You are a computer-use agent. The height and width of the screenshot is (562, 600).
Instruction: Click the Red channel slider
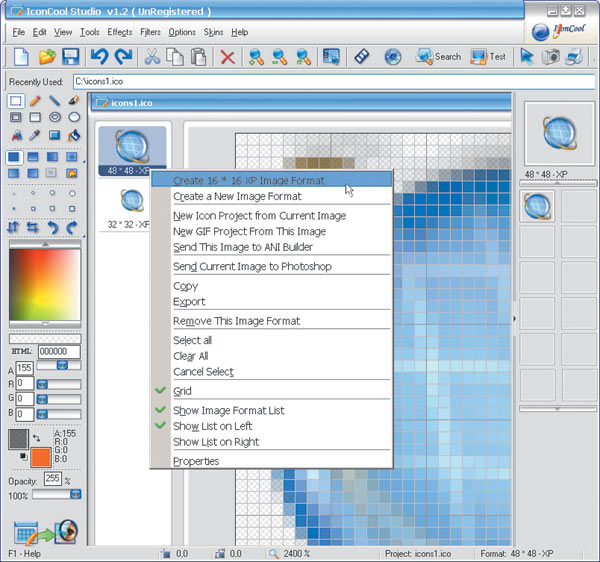point(59,384)
